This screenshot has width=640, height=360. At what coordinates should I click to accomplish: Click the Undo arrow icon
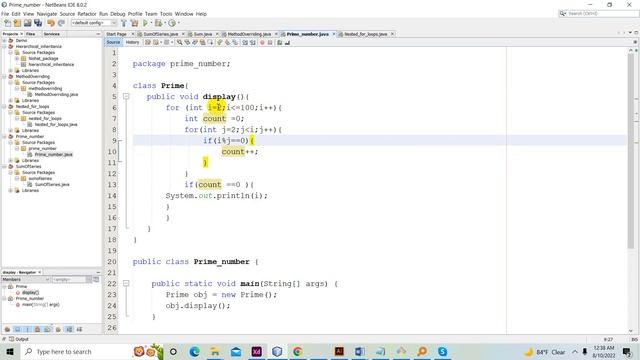click(51, 23)
